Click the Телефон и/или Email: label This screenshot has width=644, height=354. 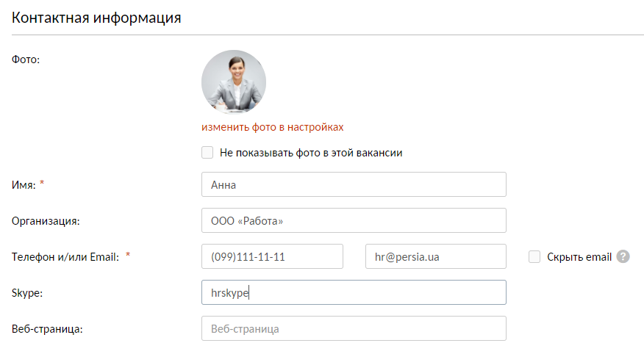click(x=65, y=256)
